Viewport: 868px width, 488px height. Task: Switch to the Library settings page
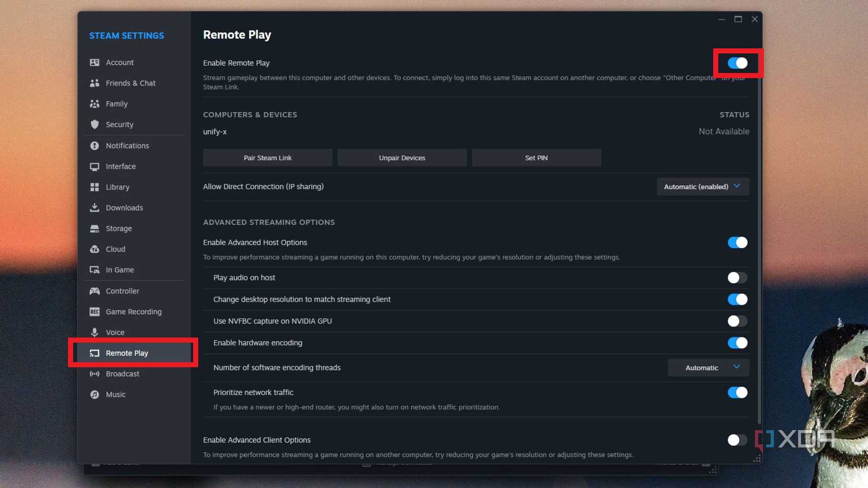(116, 187)
